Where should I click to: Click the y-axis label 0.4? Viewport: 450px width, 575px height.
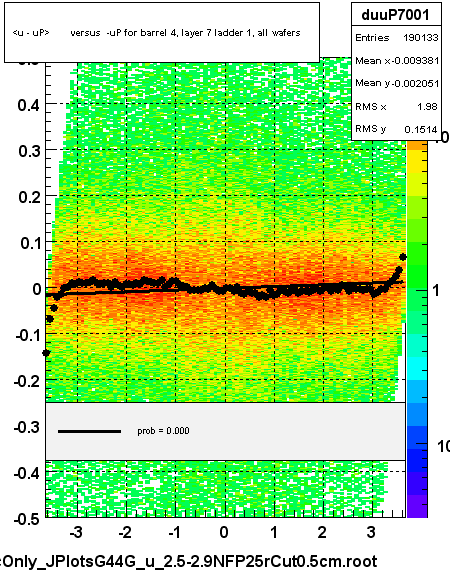[29, 105]
